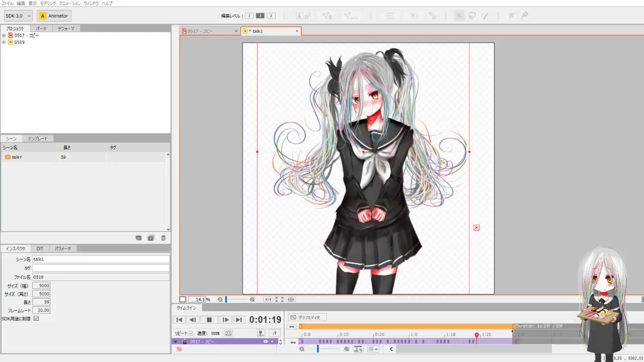644x362 pixels.
Task: Click the warp deformer creation icon
Action: point(390,16)
